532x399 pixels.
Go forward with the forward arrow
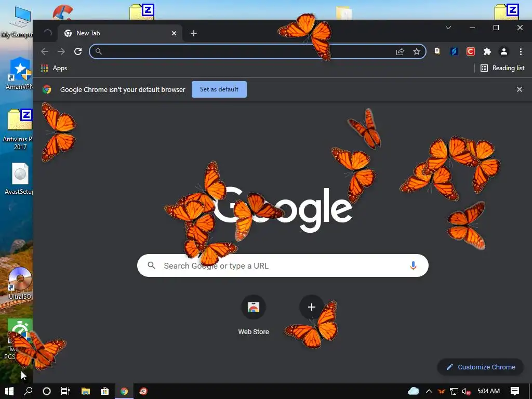[61, 51]
